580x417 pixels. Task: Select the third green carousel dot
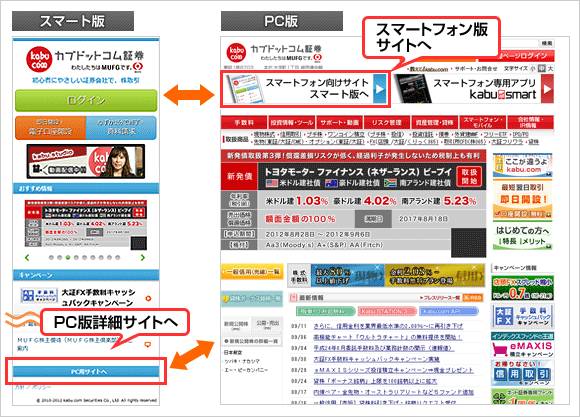[x=68, y=258]
